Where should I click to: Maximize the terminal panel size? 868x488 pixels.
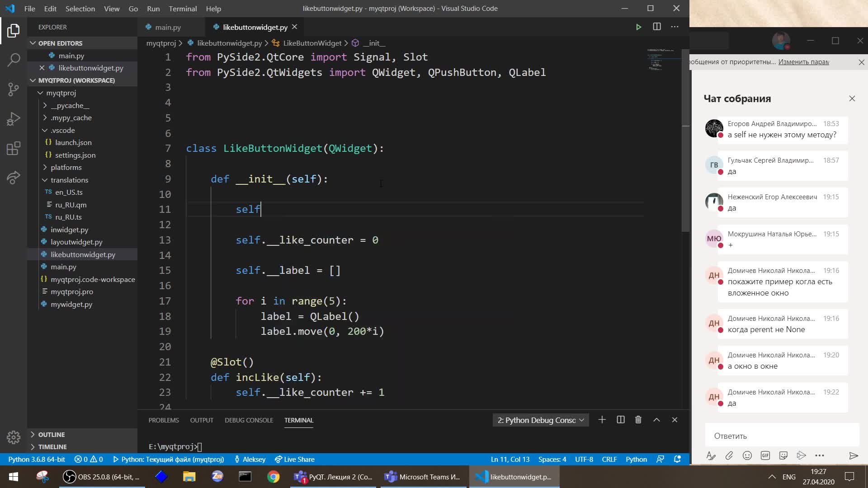[656, 420]
